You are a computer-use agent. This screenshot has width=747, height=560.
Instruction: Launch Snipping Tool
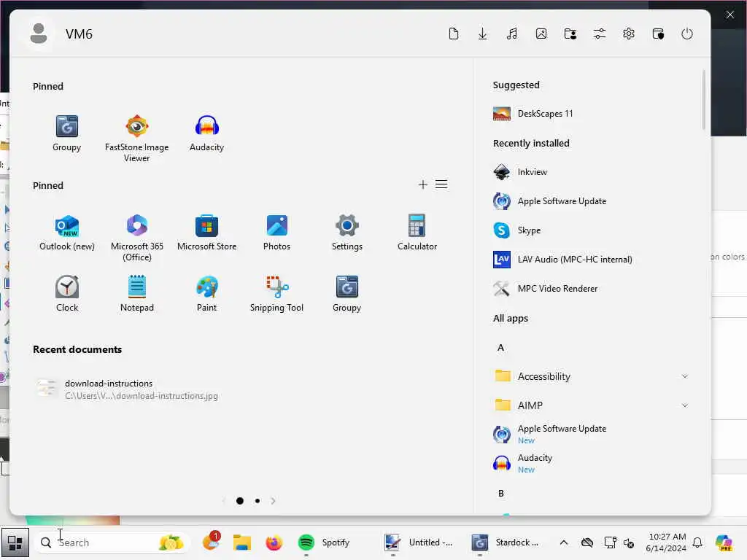click(x=276, y=294)
